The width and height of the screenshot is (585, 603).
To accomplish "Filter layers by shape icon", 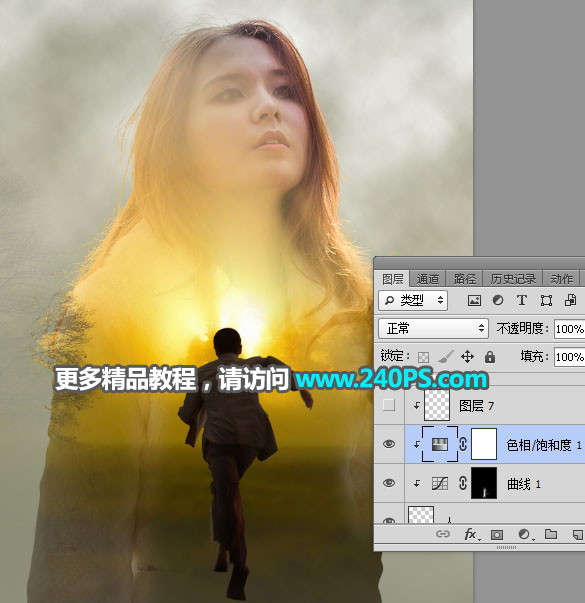I will coord(546,300).
